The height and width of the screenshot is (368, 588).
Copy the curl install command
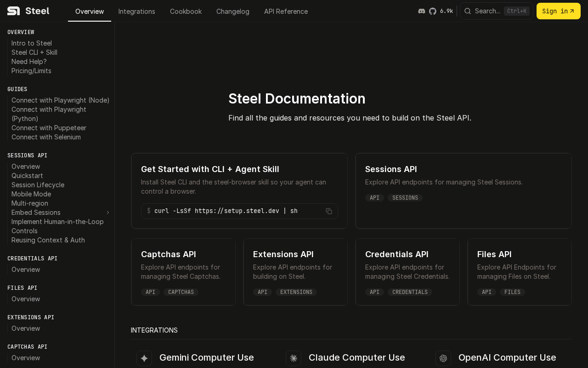point(329,211)
